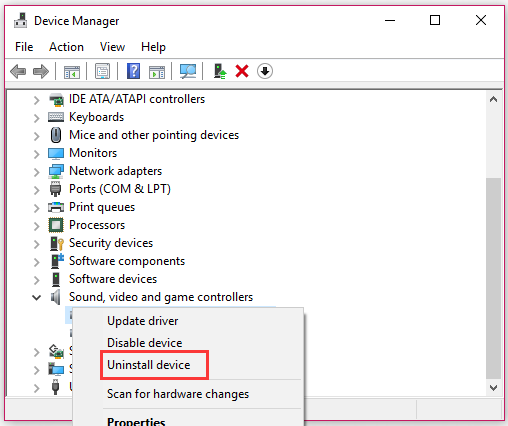Viewport: 508px width, 426px height.
Task: Toggle the action pane toolbar icon
Action: tap(157, 71)
